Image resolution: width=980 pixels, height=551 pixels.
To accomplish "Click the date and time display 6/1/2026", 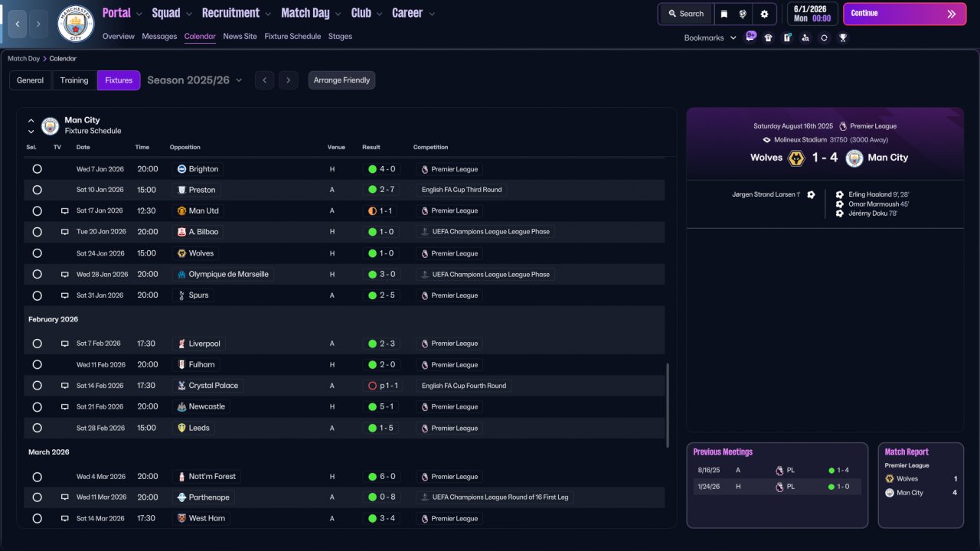I will 812,14.
